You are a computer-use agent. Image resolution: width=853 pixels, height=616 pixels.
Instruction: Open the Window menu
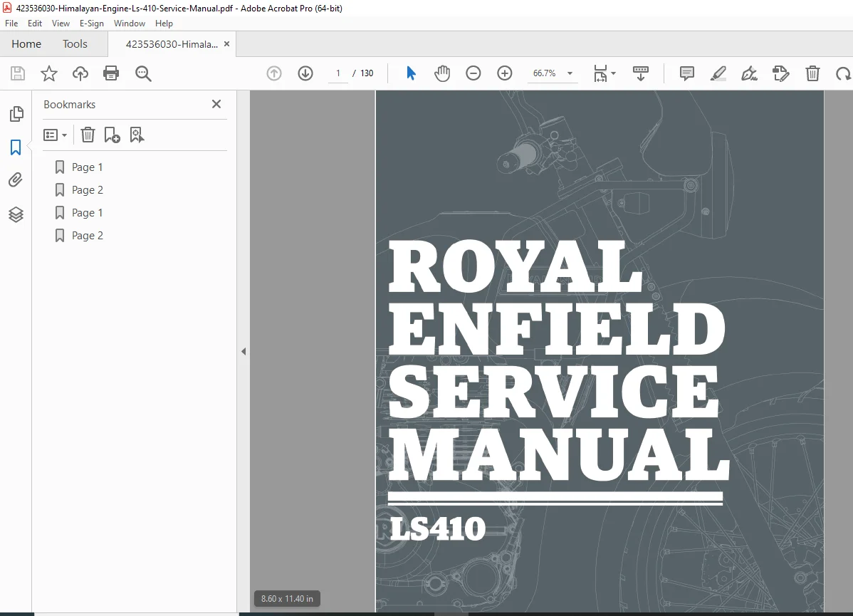(130, 24)
